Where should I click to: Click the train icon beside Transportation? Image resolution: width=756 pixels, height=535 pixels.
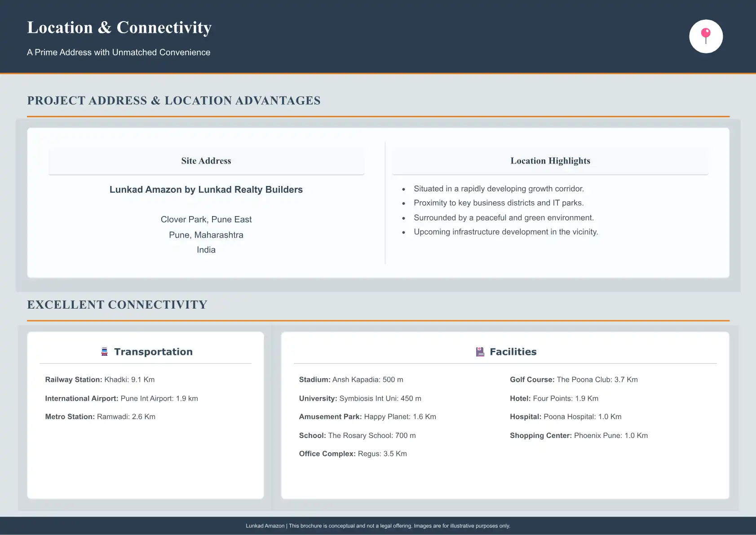[105, 352]
